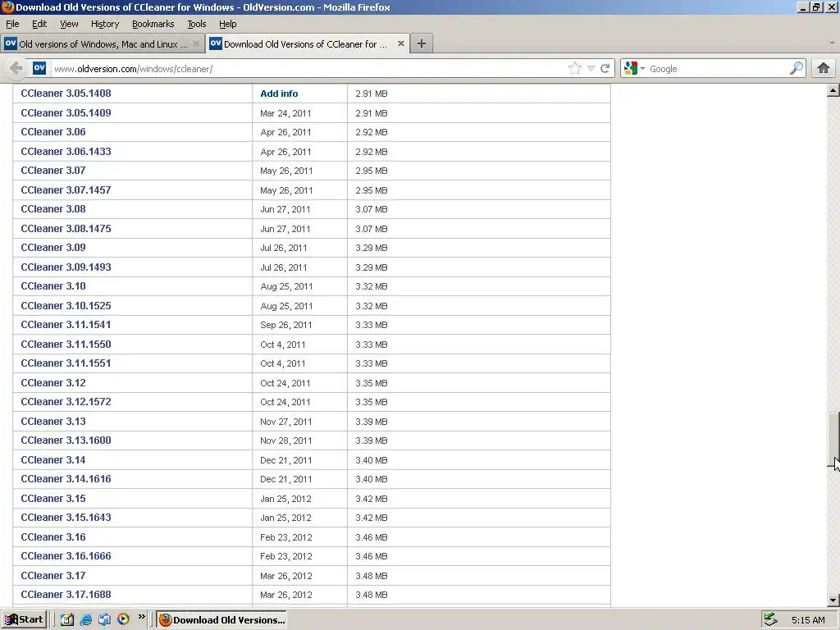Open the CCleaner 3.14 link
This screenshot has width=840, height=630.
click(53, 460)
